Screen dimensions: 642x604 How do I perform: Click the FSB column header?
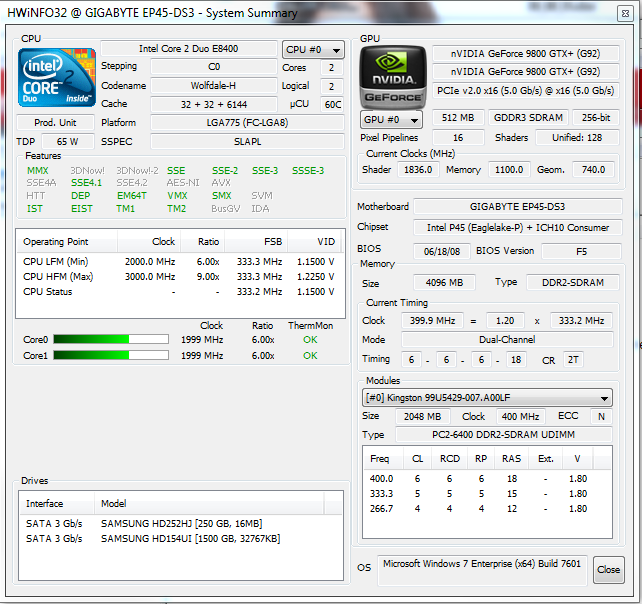click(256, 242)
